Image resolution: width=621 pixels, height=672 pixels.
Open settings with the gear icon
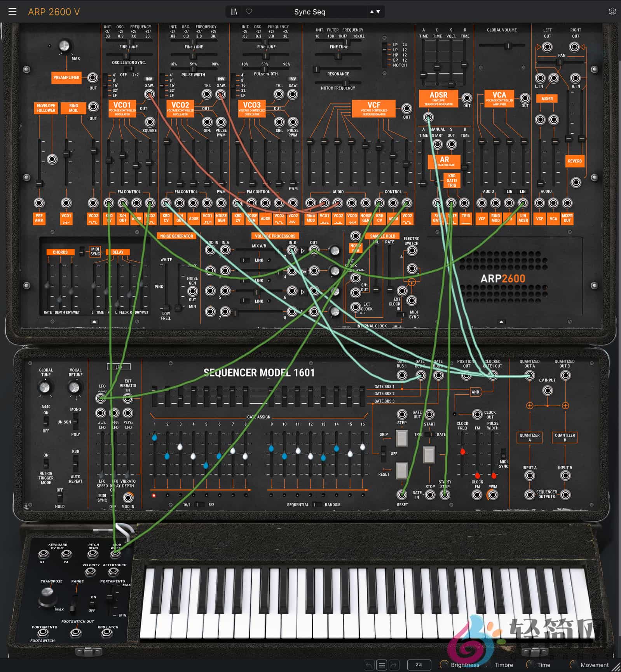[x=612, y=12]
